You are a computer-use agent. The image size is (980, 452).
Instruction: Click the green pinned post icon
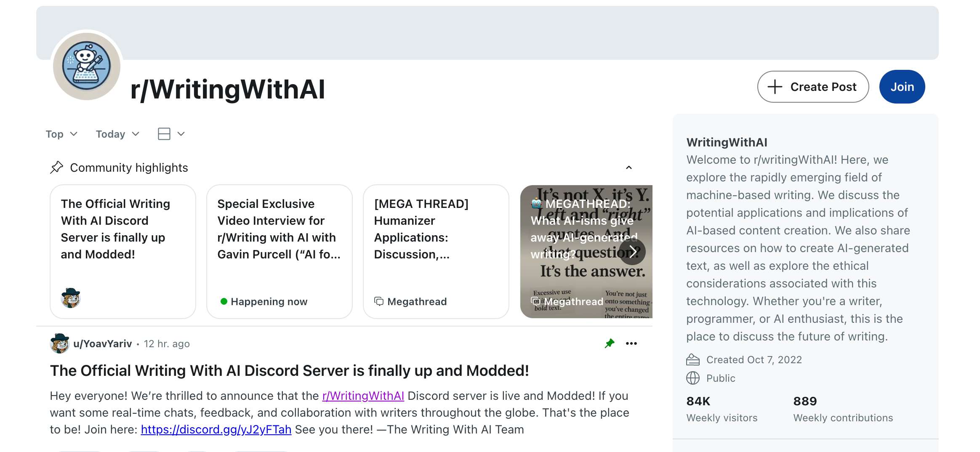(x=609, y=343)
